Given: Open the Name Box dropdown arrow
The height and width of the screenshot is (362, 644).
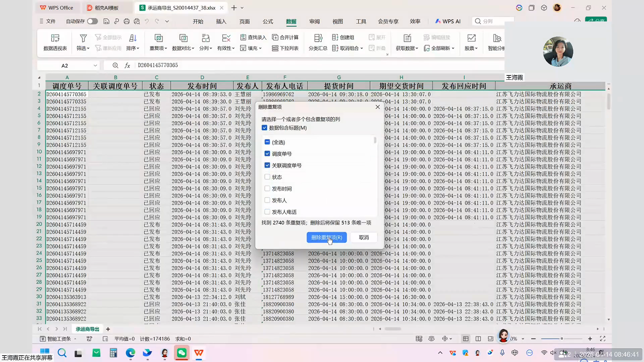Looking at the screenshot, I should [95, 66].
